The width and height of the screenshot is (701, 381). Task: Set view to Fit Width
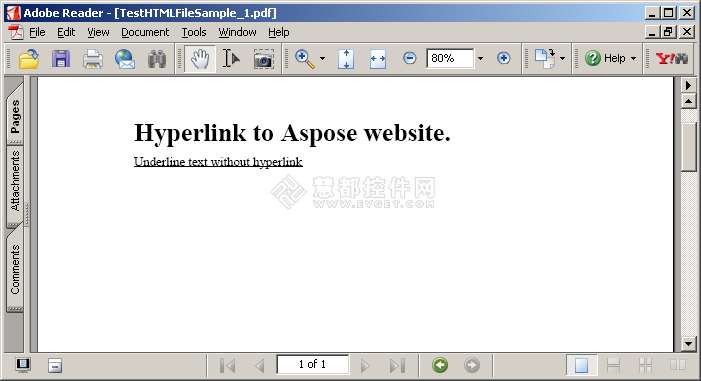[x=378, y=59]
